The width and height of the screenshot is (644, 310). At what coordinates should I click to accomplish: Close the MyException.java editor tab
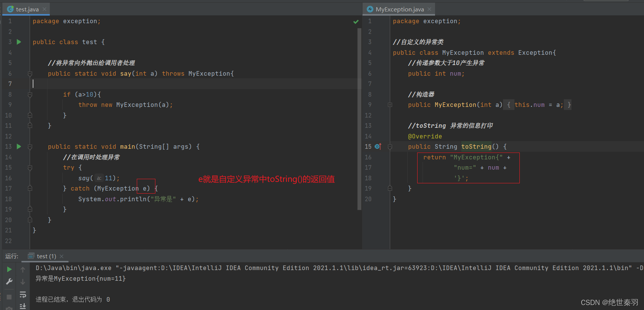pyautogui.click(x=429, y=9)
